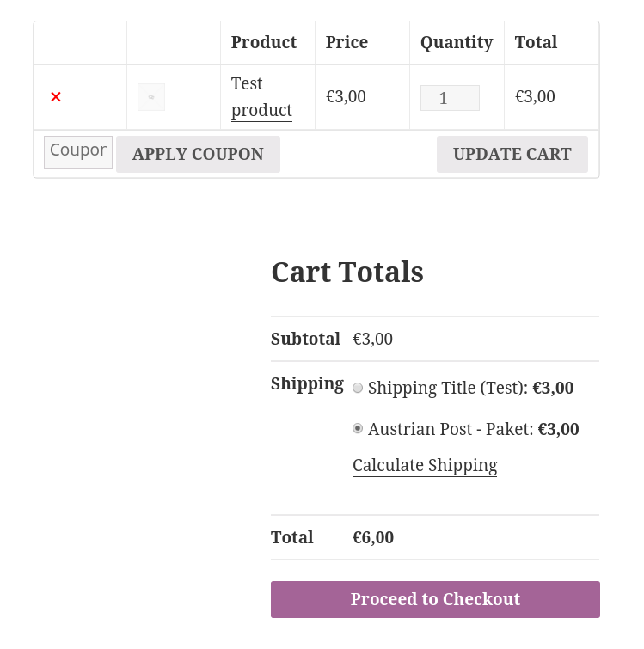Click the €3,00 subtotal amount
This screenshot has width=644, height=649.
coord(372,339)
